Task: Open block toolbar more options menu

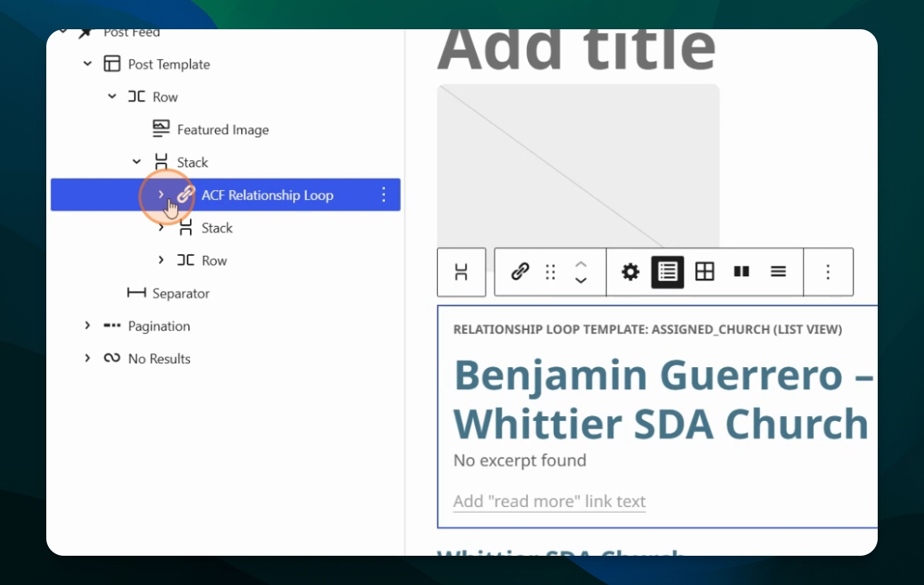Action: (828, 272)
